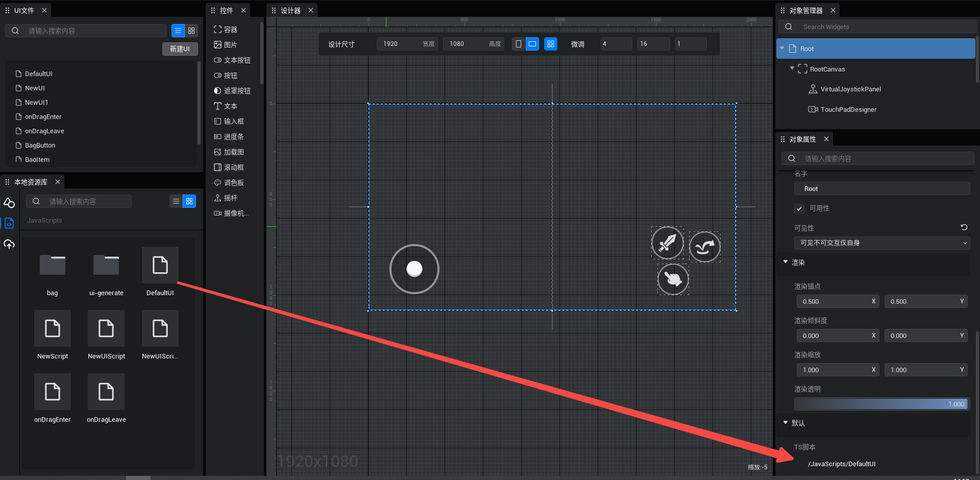This screenshot has height=480, width=980.
Task: Click the hand interact icon on canvas
Action: [673, 279]
